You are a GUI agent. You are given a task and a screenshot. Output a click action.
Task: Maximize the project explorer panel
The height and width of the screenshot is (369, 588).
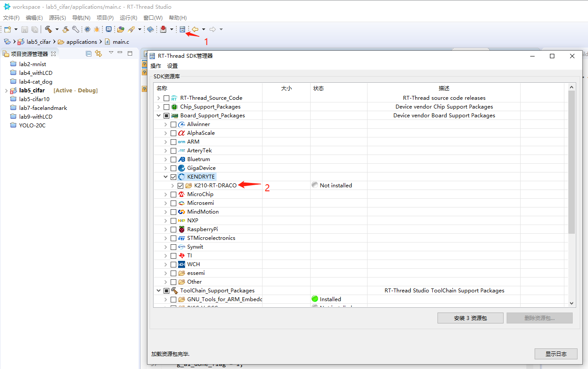tap(130, 53)
